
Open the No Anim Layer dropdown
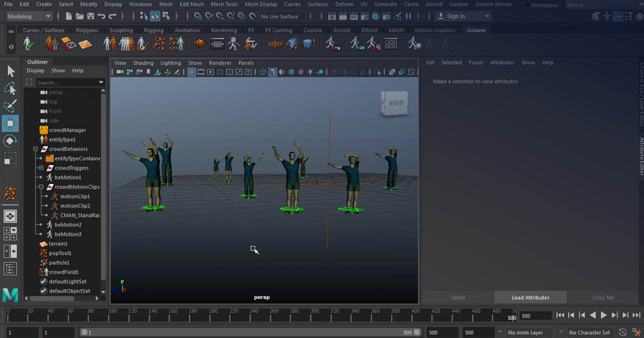532,332
